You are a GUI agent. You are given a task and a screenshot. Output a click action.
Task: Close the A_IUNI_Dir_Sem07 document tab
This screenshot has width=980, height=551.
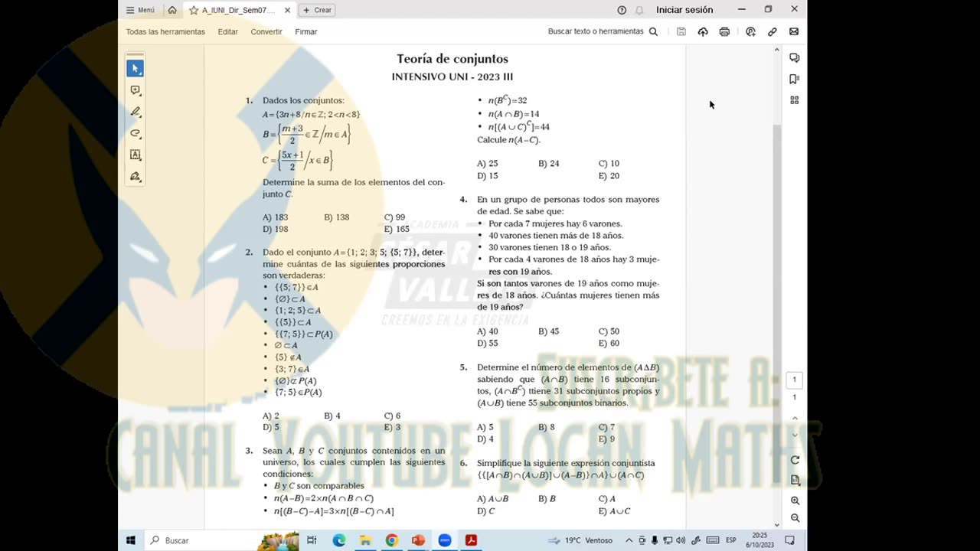click(287, 10)
